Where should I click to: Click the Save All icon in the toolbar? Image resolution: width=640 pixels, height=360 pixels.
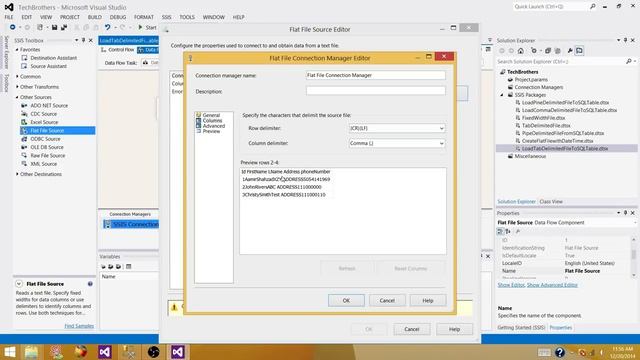[64, 27]
